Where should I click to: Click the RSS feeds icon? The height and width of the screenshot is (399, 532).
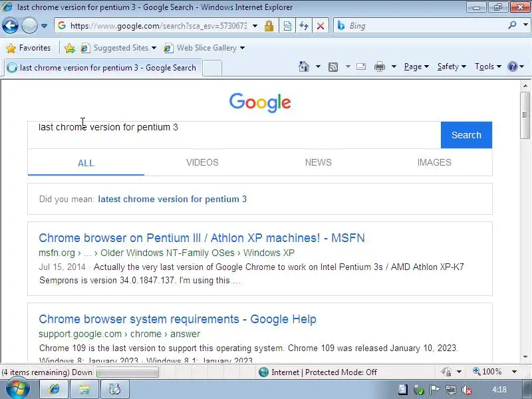(x=333, y=67)
